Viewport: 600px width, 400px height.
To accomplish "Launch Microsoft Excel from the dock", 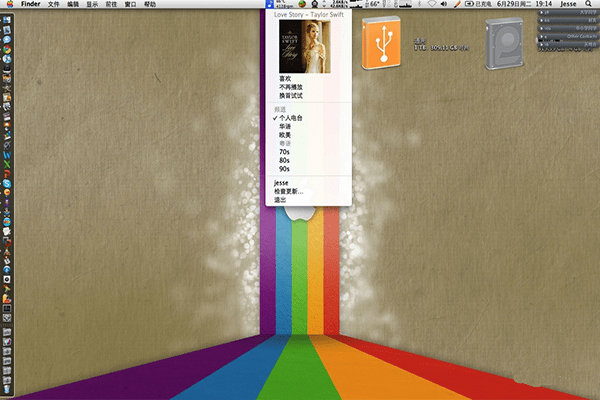I will pyautogui.click(x=7, y=165).
